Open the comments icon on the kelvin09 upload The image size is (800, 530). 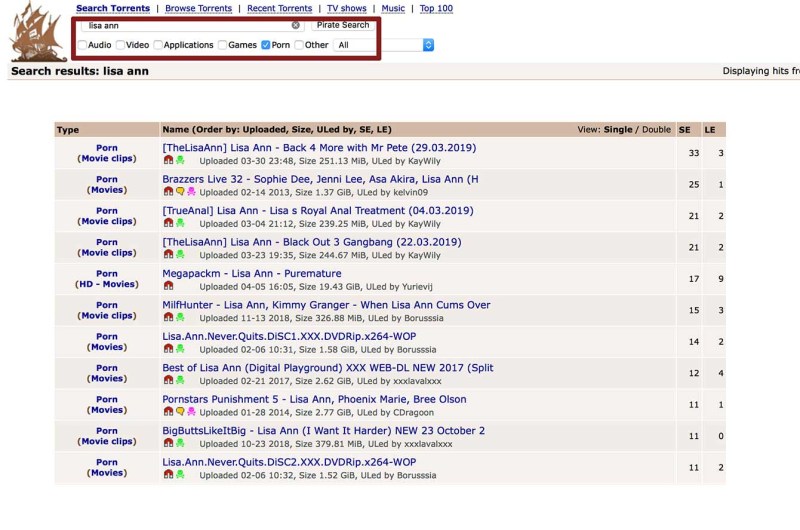(180, 192)
